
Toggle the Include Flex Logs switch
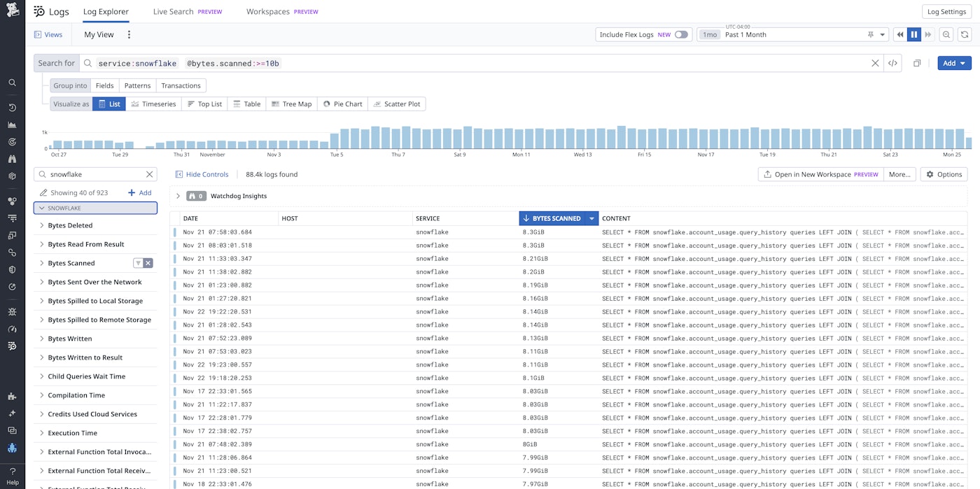681,34
